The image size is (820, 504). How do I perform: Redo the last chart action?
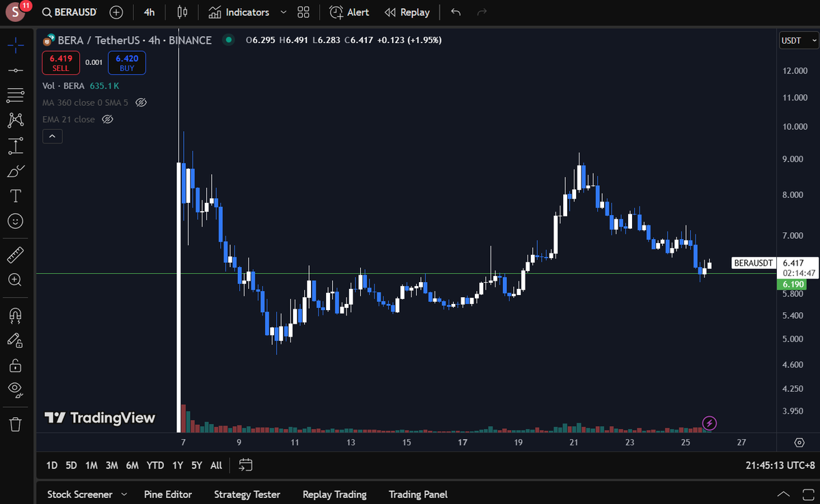(x=482, y=12)
